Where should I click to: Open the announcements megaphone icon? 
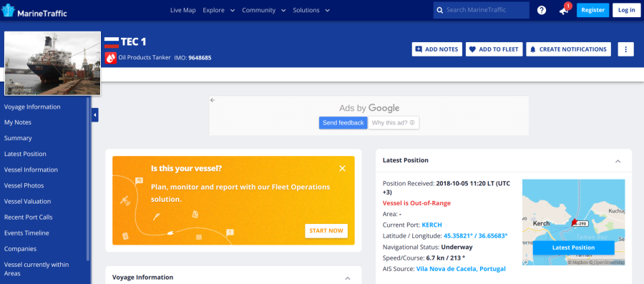tap(564, 11)
